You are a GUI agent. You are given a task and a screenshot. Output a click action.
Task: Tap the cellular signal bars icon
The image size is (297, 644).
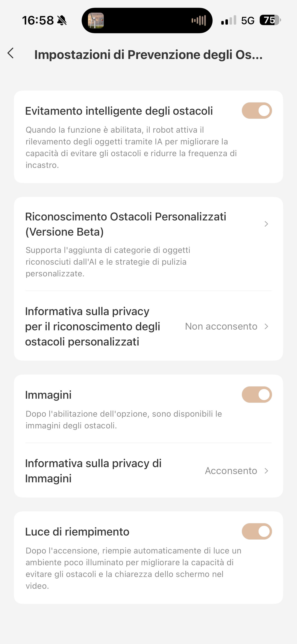pos(228,20)
